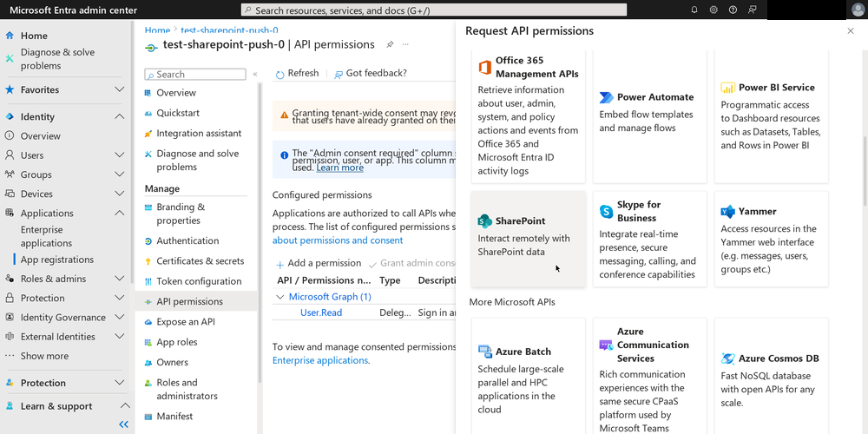Click Add a permission
The image size is (868, 434).
[x=319, y=264]
